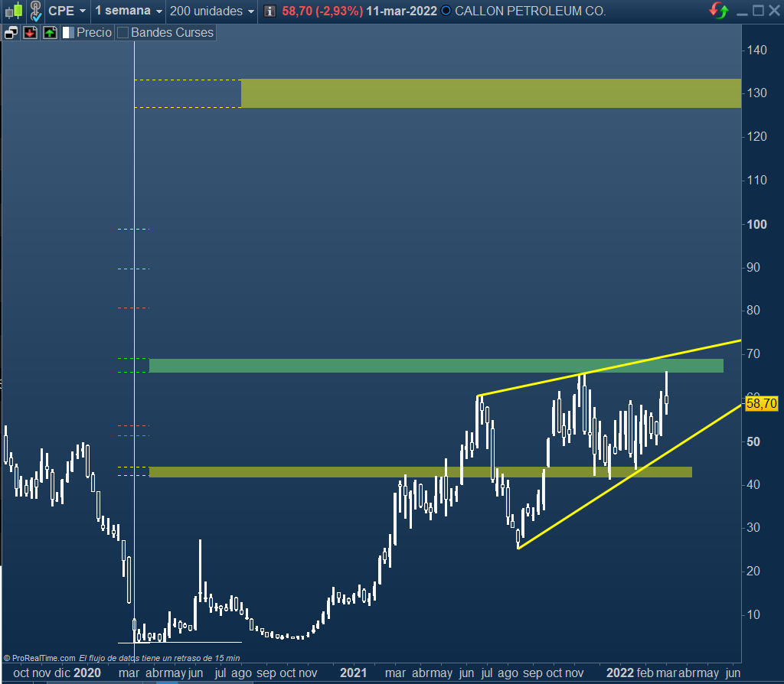The image size is (784, 684).
Task: Select the green resistance zone near 68
Action: coord(436,365)
